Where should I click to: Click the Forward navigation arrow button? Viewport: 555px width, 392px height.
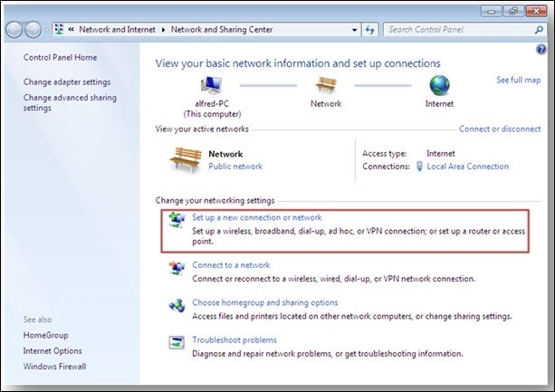[x=33, y=30]
